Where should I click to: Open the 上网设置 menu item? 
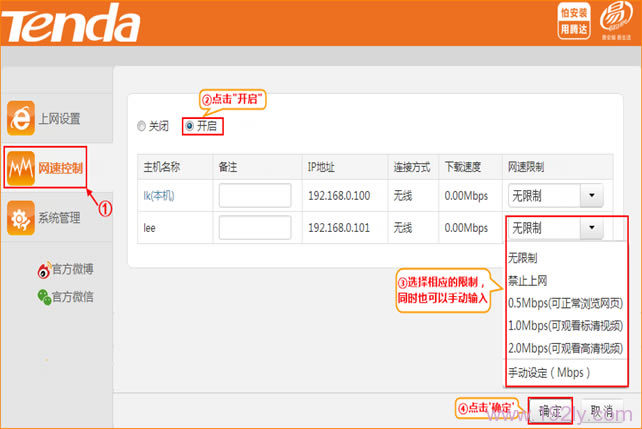[x=59, y=119]
